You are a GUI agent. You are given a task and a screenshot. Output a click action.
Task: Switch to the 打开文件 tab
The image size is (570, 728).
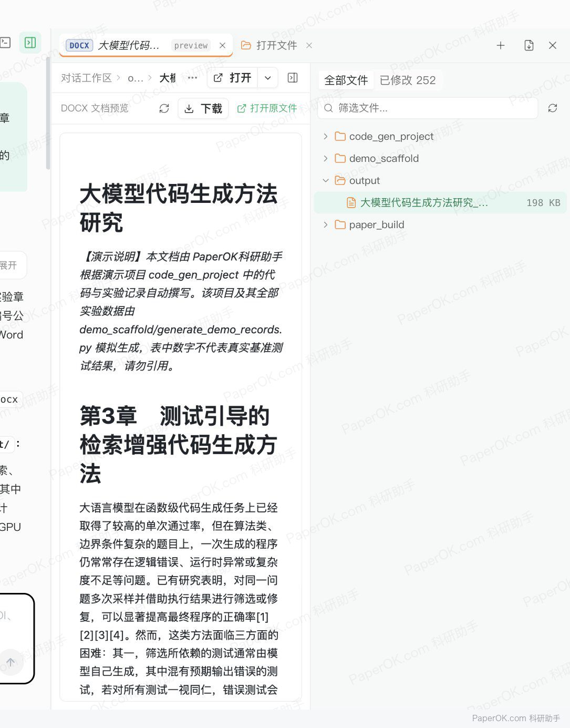pos(269,45)
